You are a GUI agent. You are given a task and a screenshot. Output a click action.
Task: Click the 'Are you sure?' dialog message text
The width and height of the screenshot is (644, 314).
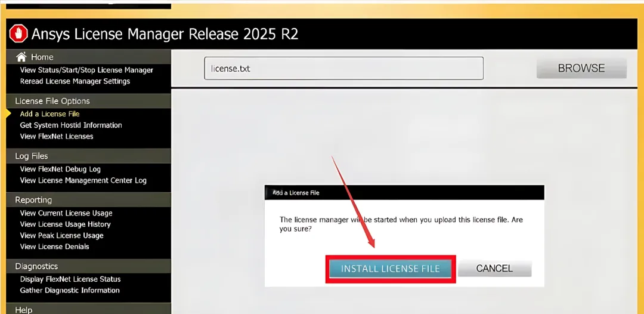pos(401,224)
